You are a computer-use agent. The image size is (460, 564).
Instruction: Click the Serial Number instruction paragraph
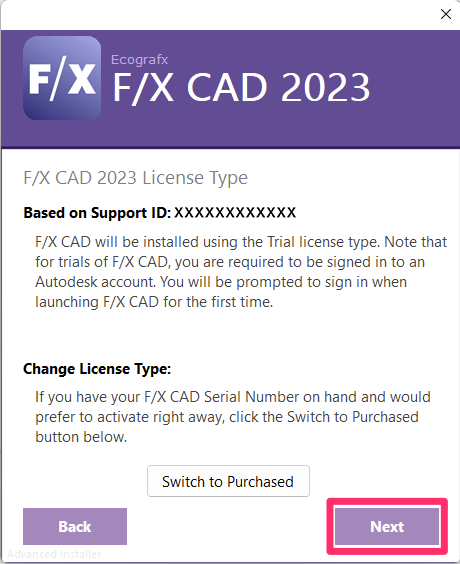[x=233, y=417]
